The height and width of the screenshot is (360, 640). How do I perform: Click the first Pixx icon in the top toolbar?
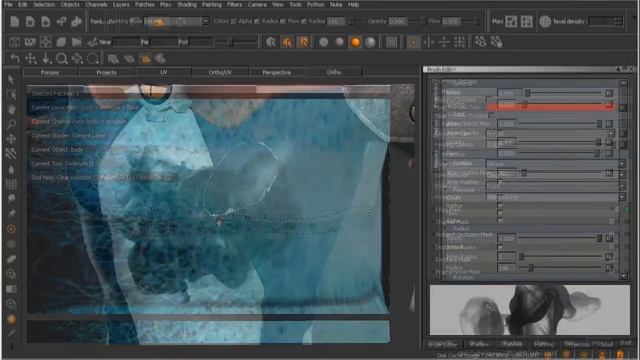click(x=511, y=21)
